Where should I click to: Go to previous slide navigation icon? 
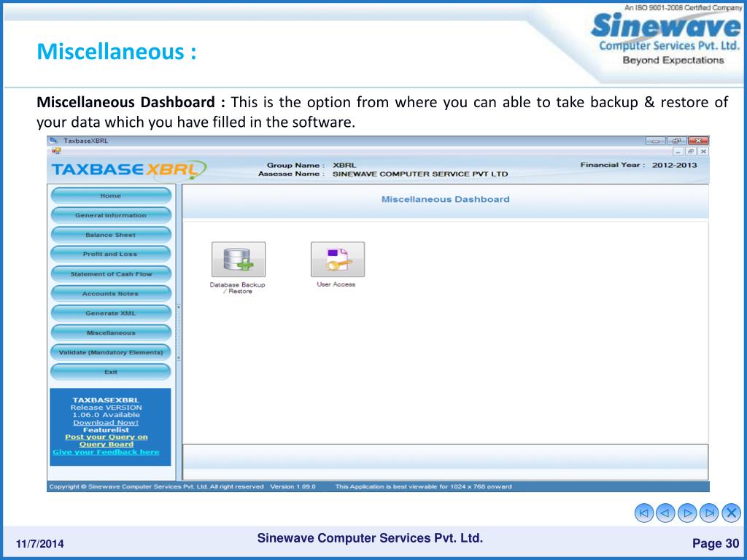[x=665, y=513]
